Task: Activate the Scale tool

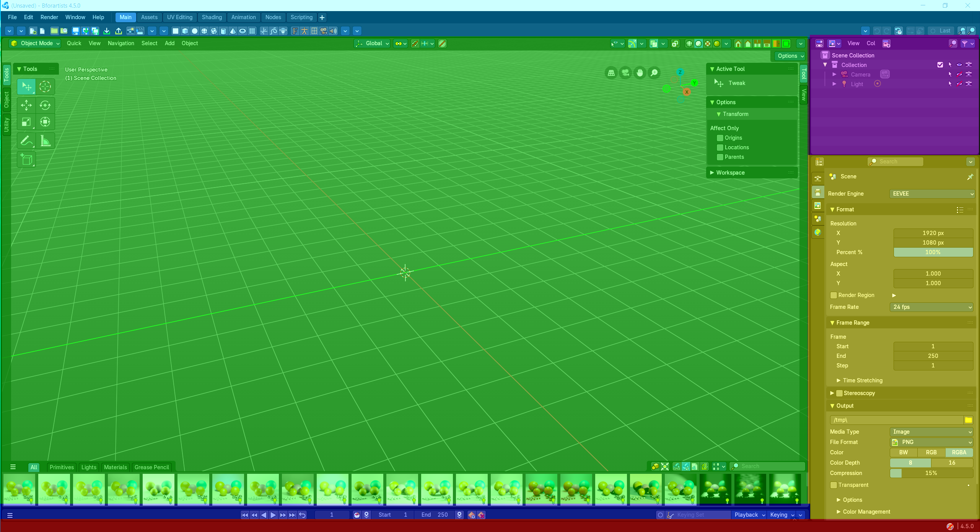Action: coord(26,122)
